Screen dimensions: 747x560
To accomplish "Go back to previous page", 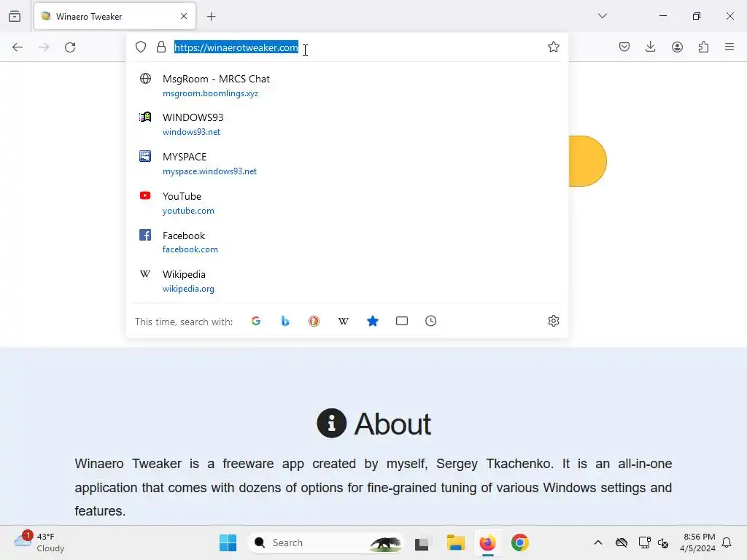I will tap(18, 47).
